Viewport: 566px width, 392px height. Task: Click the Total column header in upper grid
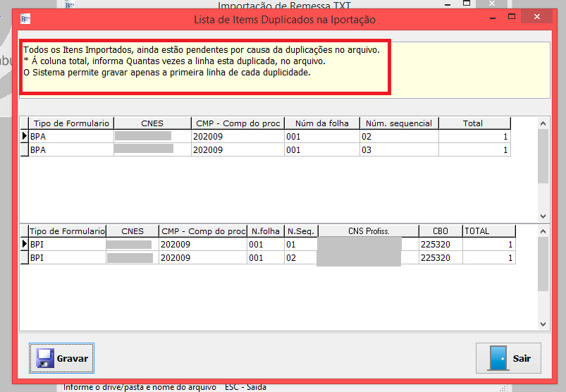[473, 123]
